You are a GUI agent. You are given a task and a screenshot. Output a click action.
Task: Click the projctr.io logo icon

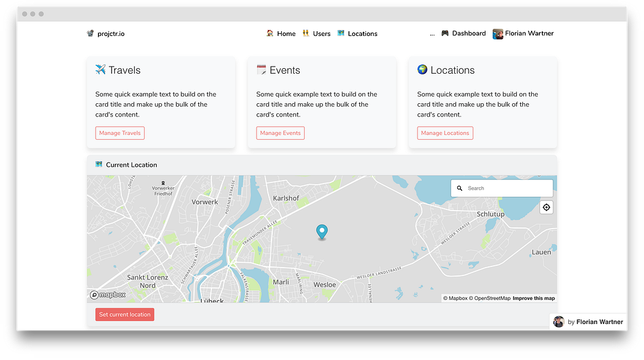[90, 34]
